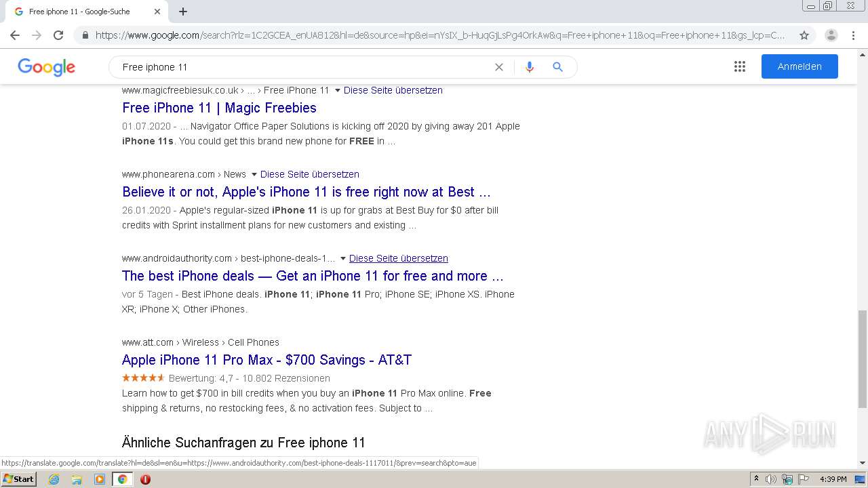Image resolution: width=868 pixels, height=488 pixels.
Task: Expand options arrow for phonearena result
Action: pos(254,174)
